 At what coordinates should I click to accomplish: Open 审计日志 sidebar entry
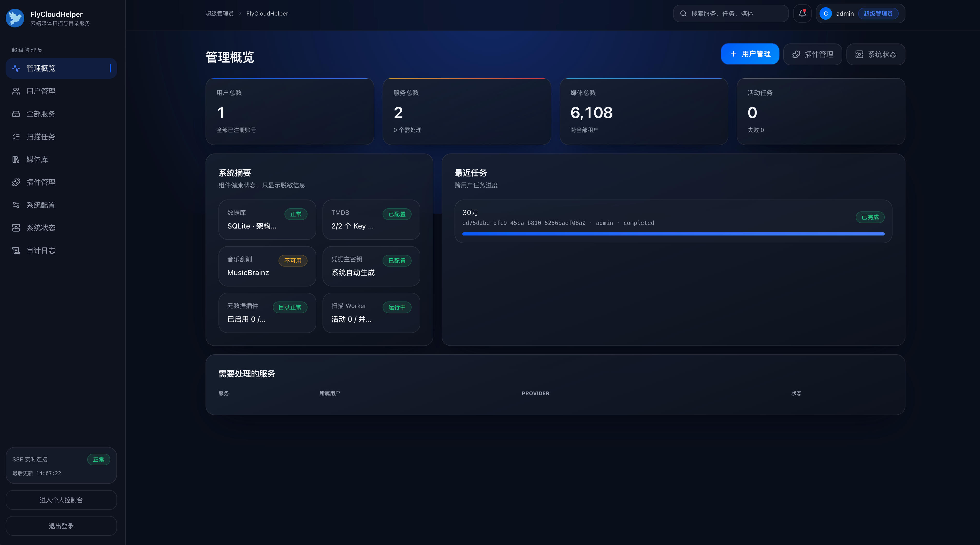click(61, 251)
